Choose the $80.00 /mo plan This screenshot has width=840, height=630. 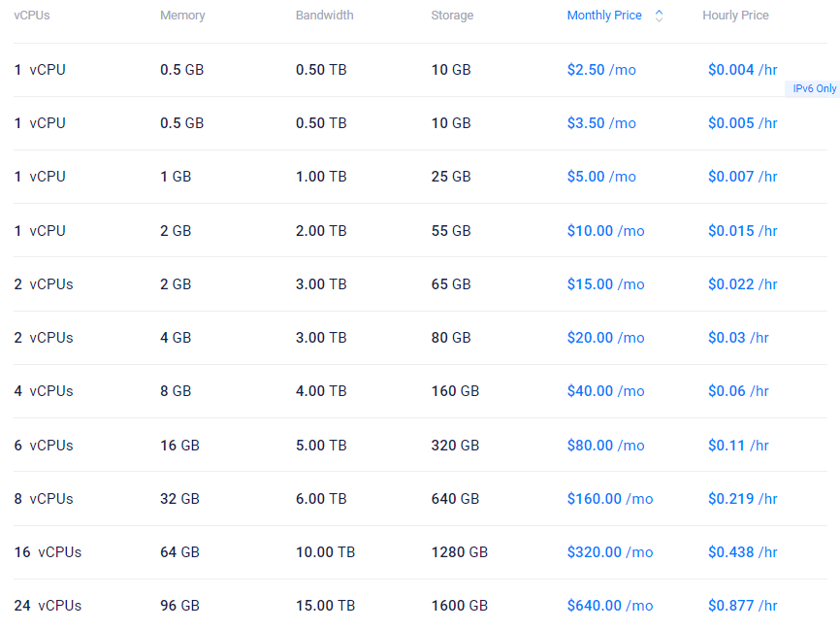pos(605,446)
